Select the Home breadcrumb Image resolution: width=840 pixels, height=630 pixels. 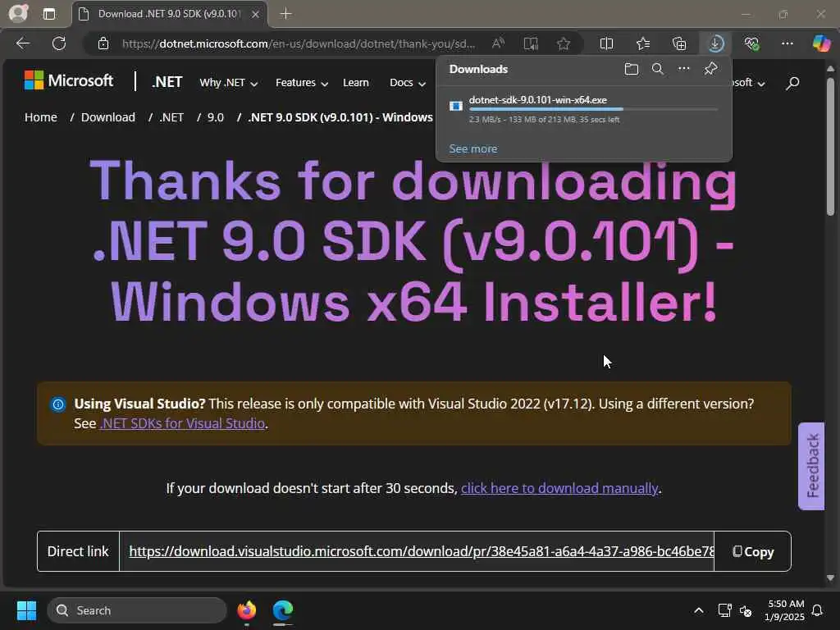(x=41, y=117)
